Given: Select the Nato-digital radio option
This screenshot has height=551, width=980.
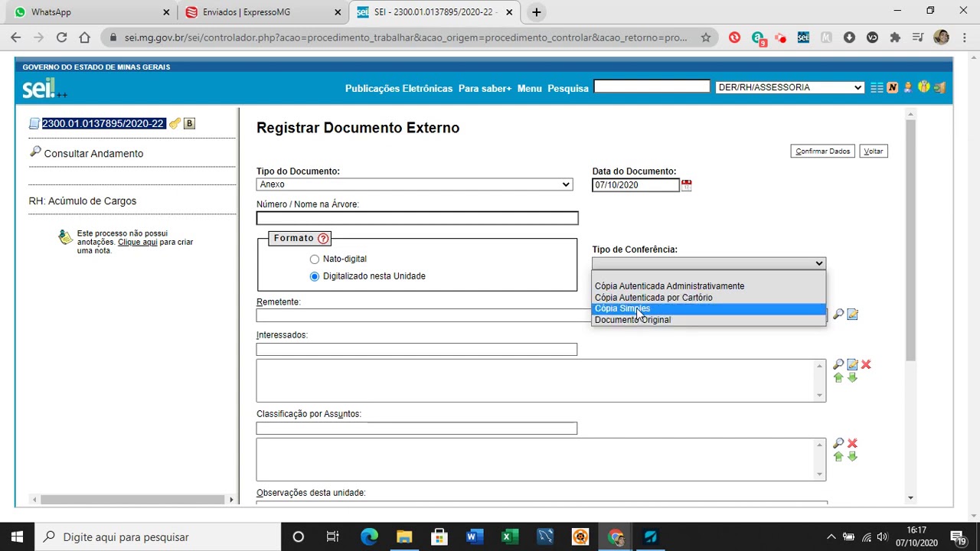Looking at the screenshot, I should coord(314,259).
